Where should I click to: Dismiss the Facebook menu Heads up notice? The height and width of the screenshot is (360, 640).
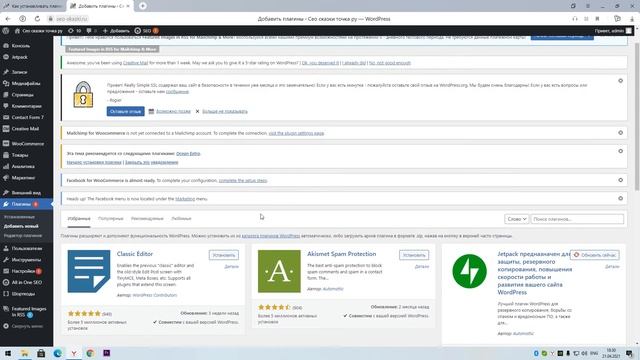tap(620, 198)
